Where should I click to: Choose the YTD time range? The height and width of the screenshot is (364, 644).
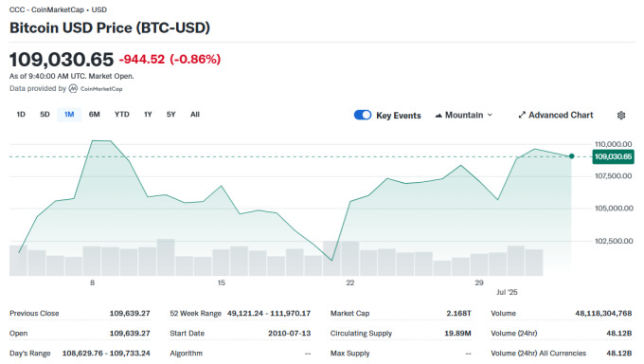point(121,115)
